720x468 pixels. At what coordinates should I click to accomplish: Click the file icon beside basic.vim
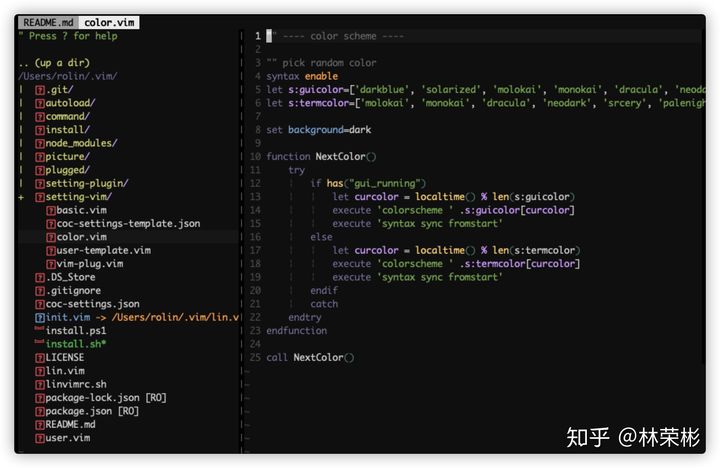(x=51, y=211)
